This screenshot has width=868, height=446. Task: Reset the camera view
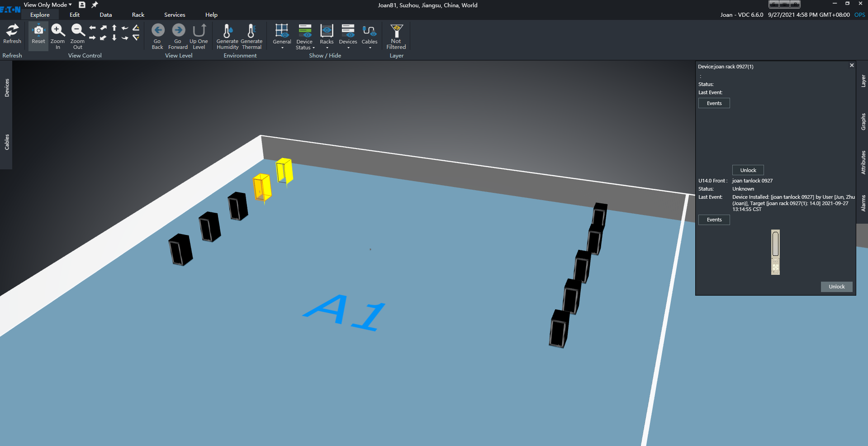[x=38, y=34]
